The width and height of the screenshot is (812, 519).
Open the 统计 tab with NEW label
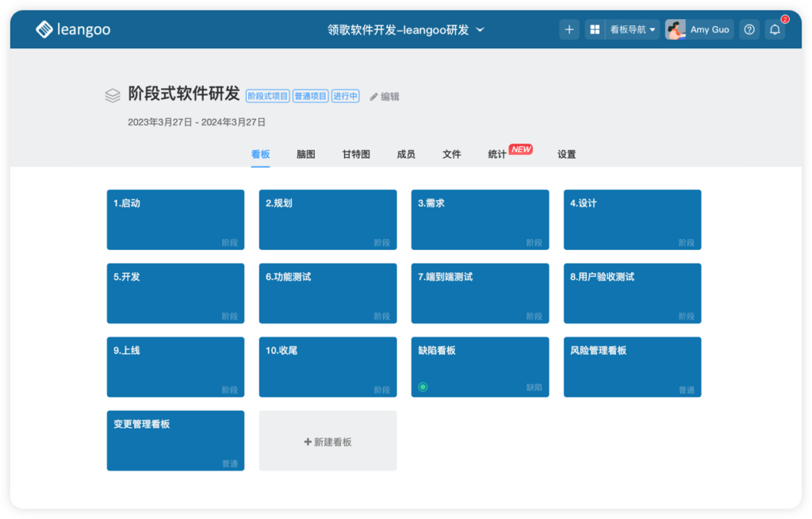[496, 154]
